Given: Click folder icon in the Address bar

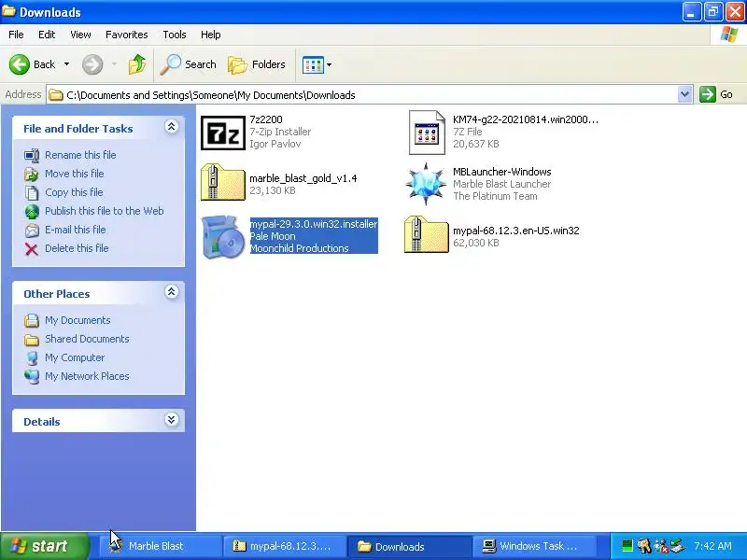Looking at the screenshot, I should (56, 95).
